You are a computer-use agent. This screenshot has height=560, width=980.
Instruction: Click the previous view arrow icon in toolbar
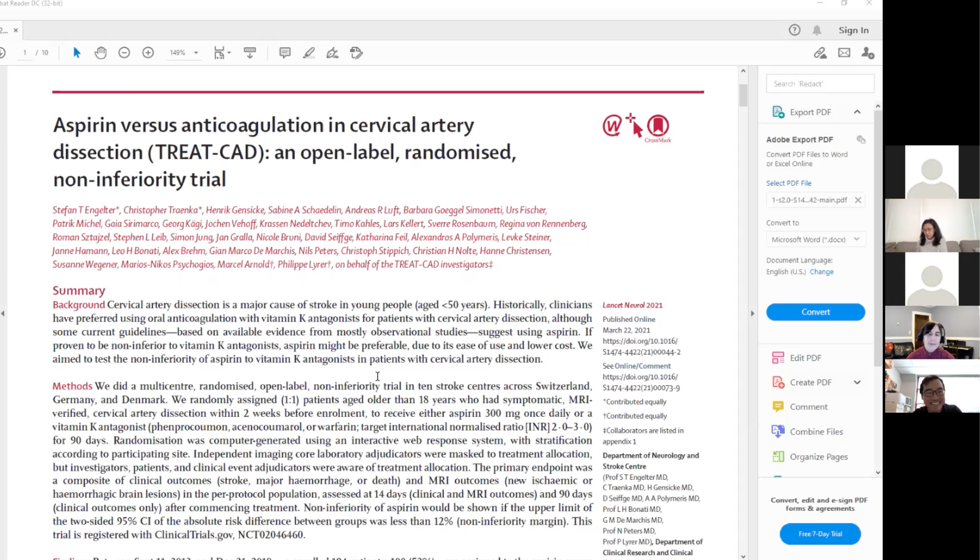click(x=2, y=53)
